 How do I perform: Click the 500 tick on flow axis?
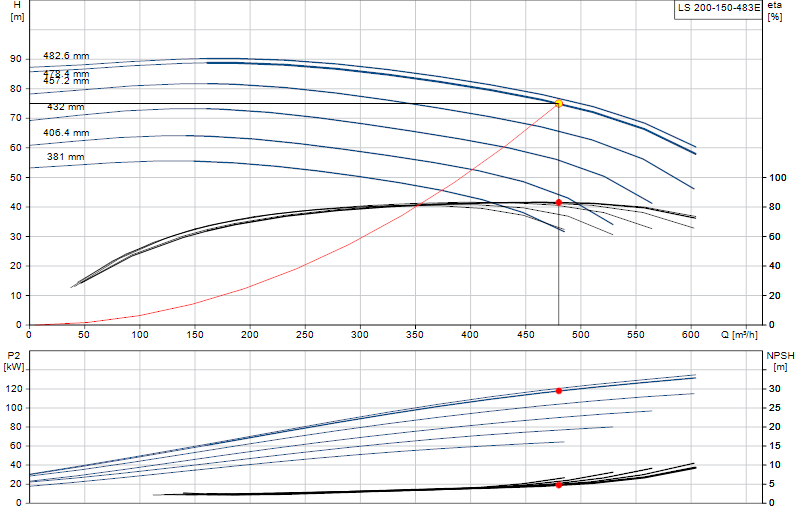tap(581, 335)
